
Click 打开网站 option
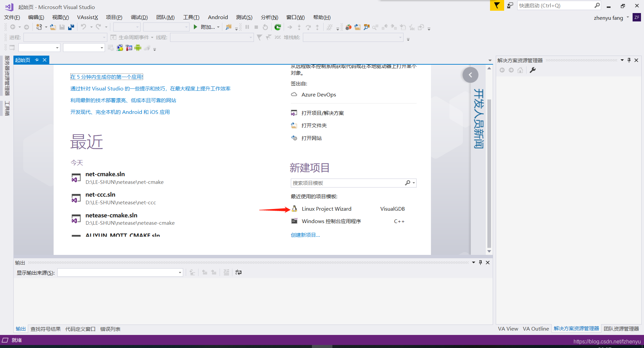click(x=306, y=138)
